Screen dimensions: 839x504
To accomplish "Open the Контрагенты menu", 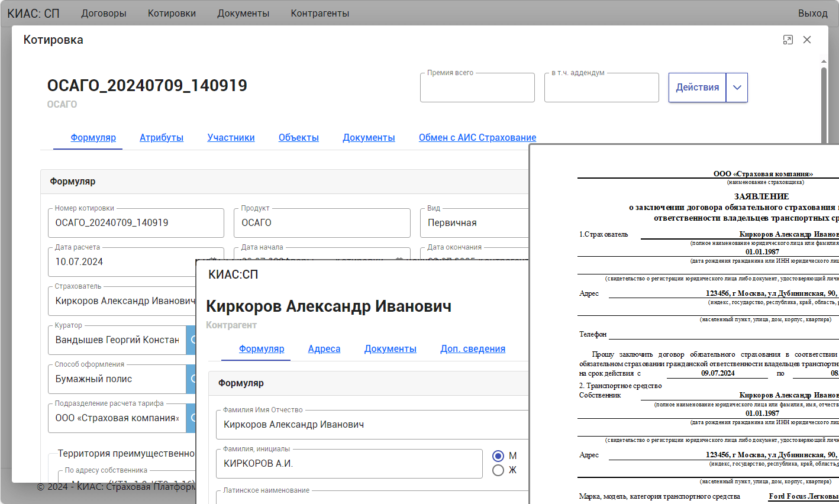I will [320, 13].
